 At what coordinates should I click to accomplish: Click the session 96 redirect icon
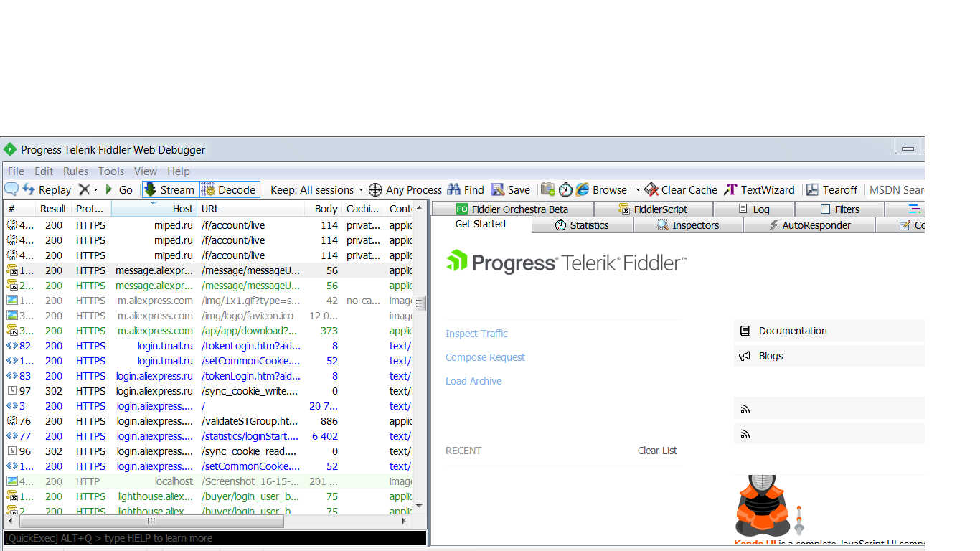point(12,451)
